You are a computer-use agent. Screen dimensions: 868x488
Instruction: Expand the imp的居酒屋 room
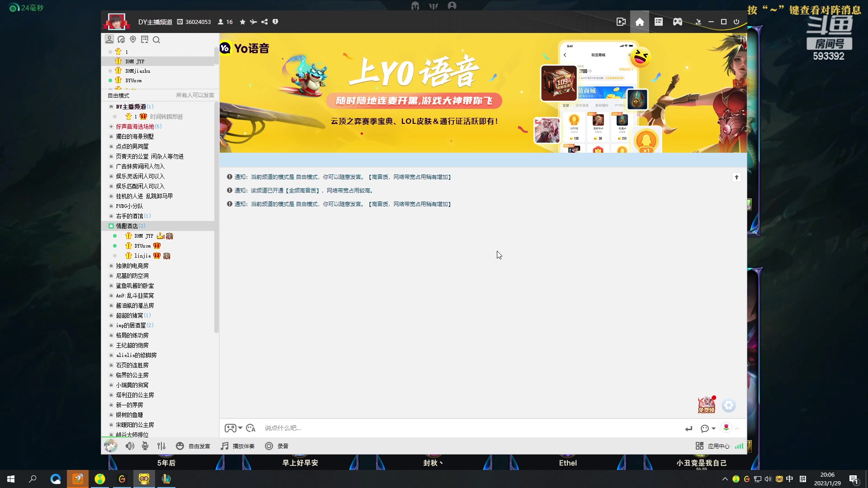[x=111, y=325]
